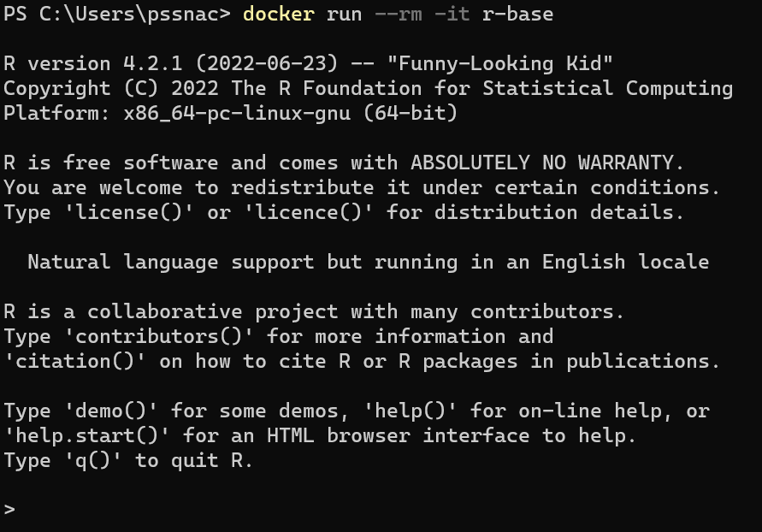Click the r-base image name
Screen dimensions: 762x532
[517, 14]
